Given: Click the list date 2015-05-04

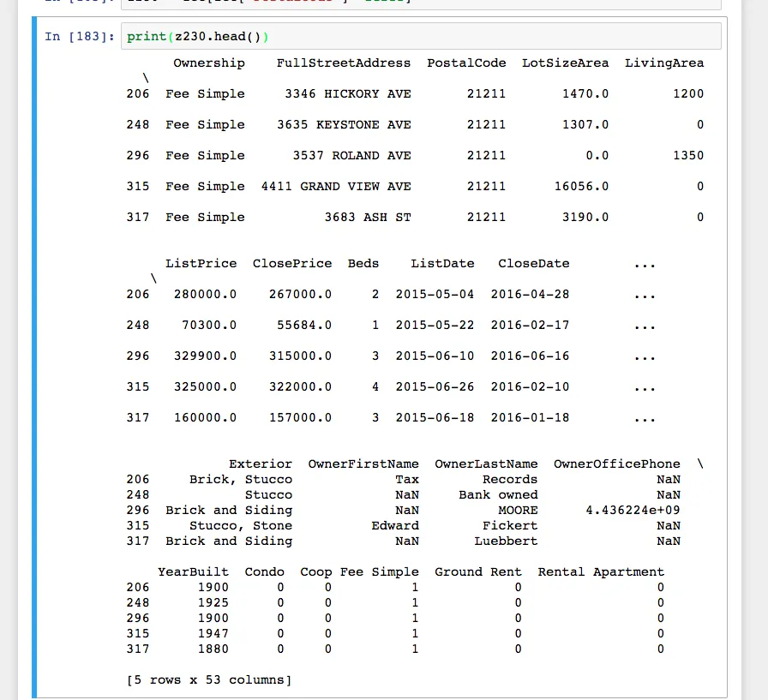Looking at the screenshot, I should pyautogui.click(x=435, y=294).
